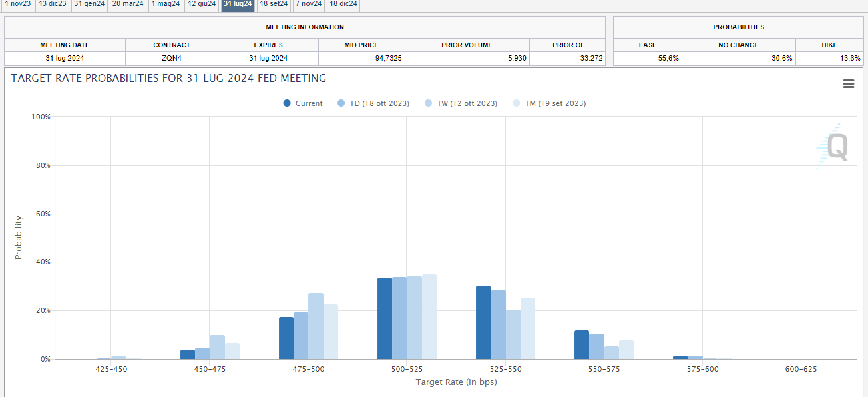Select the active 31 lug24 tab
The width and height of the screenshot is (868, 397).
(x=238, y=5)
